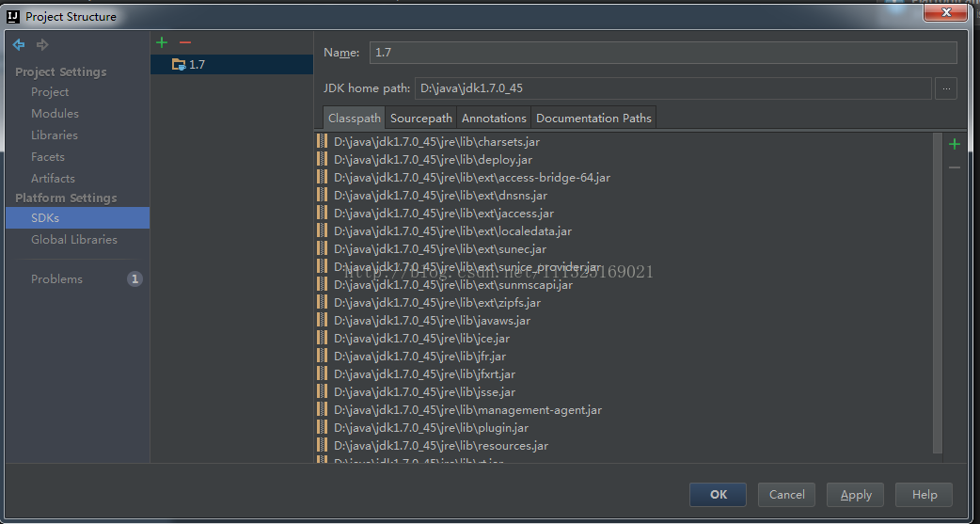Viewport: 980px width, 524px height.
Task: Click the jar icon beside resources.jar
Action: tap(322, 445)
